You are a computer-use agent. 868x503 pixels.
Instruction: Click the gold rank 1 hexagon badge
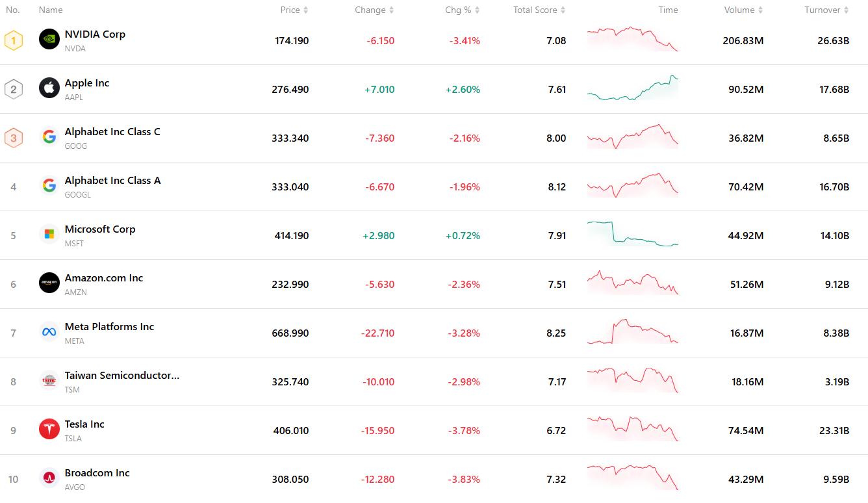click(14, 40)
